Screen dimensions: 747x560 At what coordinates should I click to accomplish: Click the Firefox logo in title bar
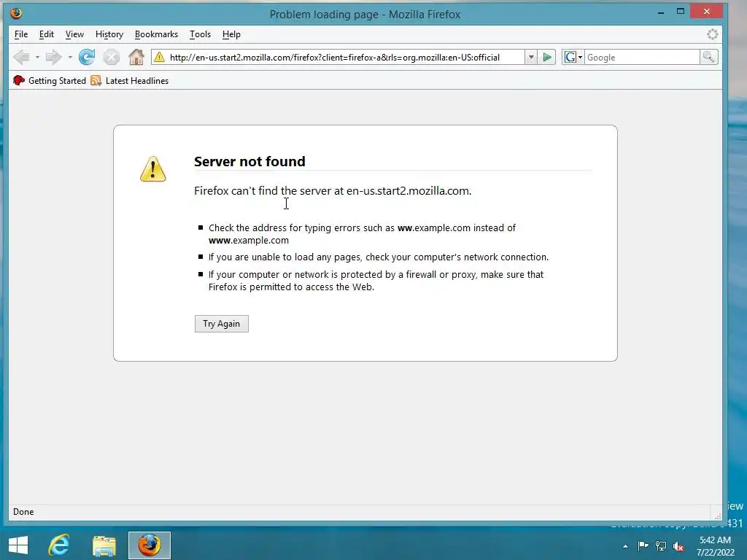16,13
